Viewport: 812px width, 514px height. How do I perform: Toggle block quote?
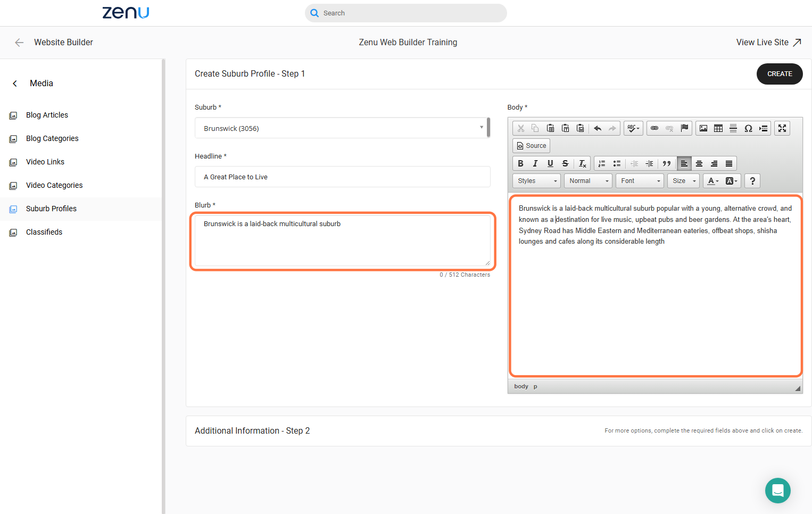click(667, 163)
